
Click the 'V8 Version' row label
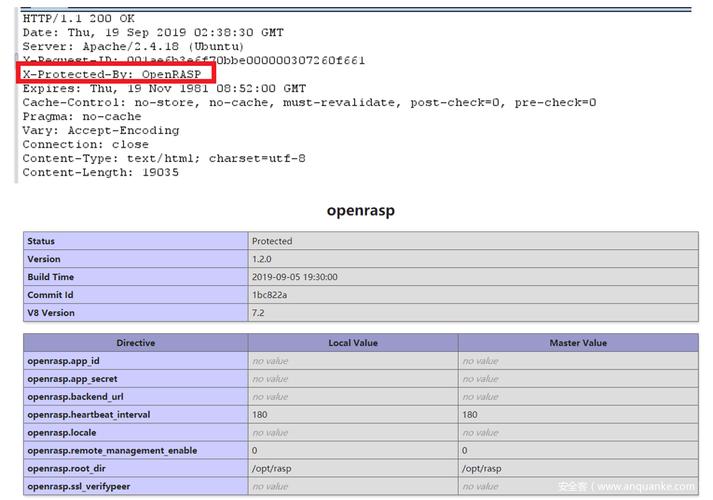click(51, 313)
